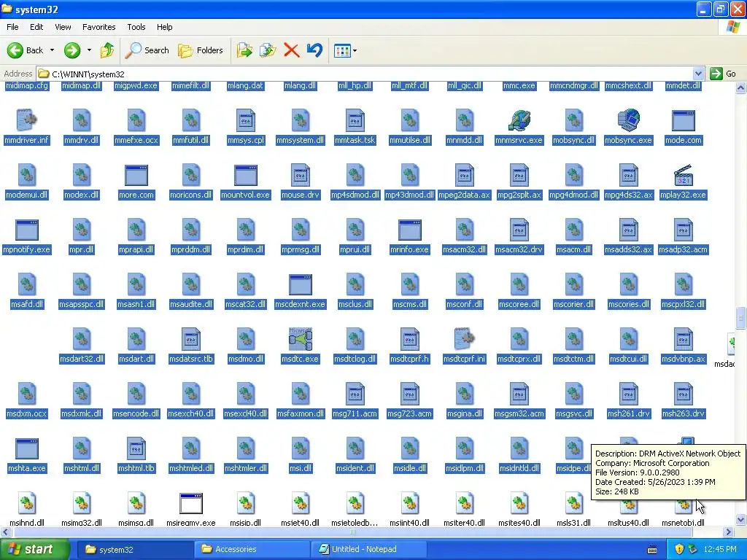Click the security shield tray icon

point(679,549)
